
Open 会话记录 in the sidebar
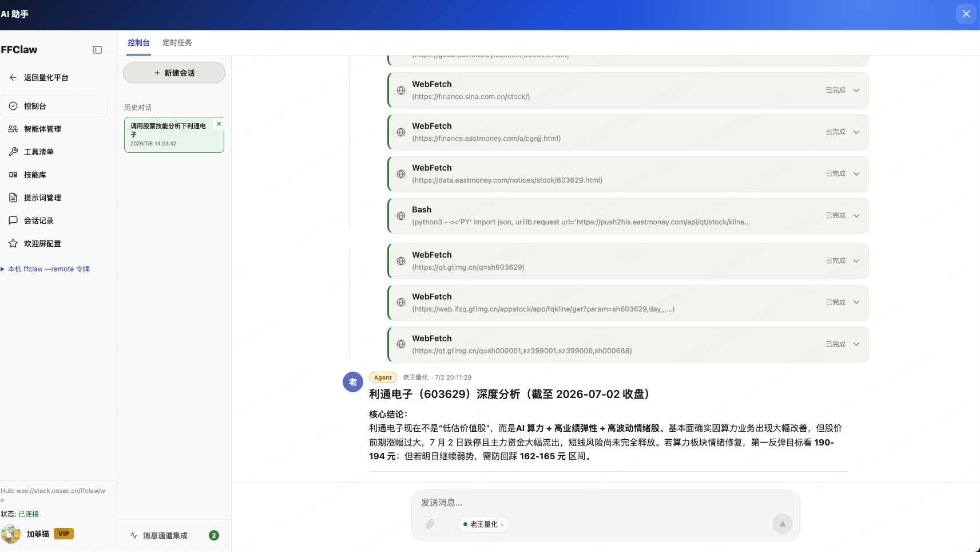[x=54, y=220]
